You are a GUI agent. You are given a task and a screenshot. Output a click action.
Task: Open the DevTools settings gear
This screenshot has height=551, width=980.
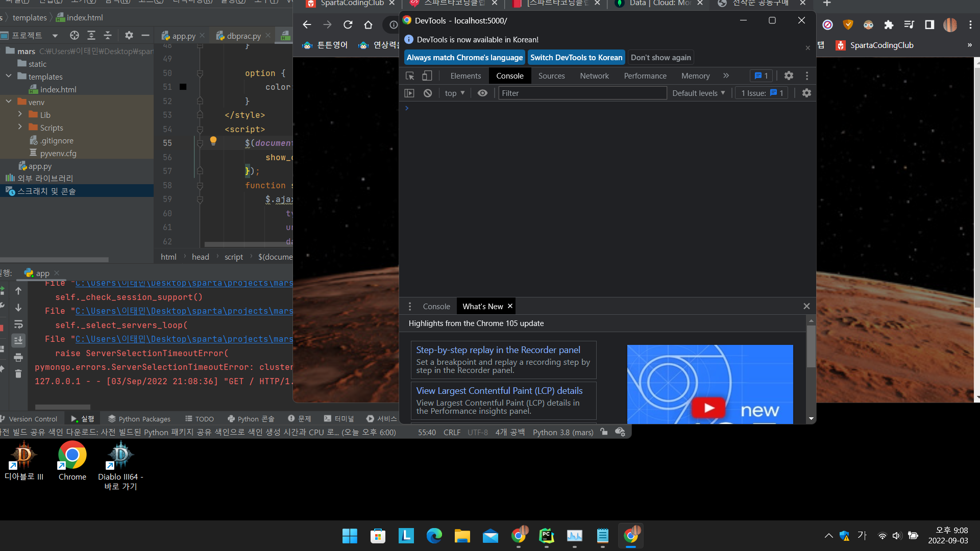[x=789, y=76]
